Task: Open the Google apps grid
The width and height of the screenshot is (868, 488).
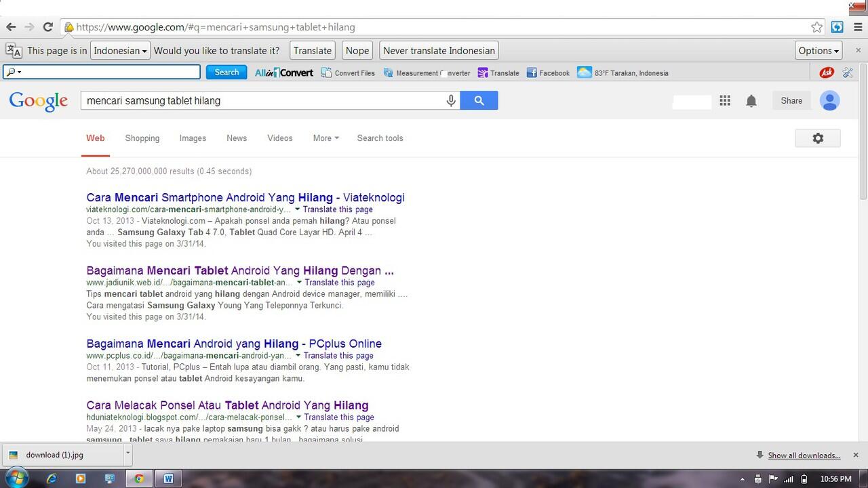Action: 725,100
